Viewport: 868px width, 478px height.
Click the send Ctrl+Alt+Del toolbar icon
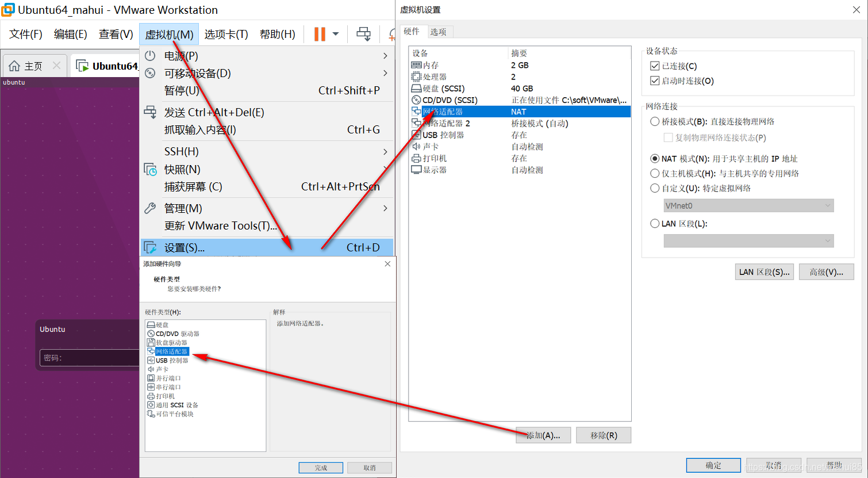(x=363, y=34)
